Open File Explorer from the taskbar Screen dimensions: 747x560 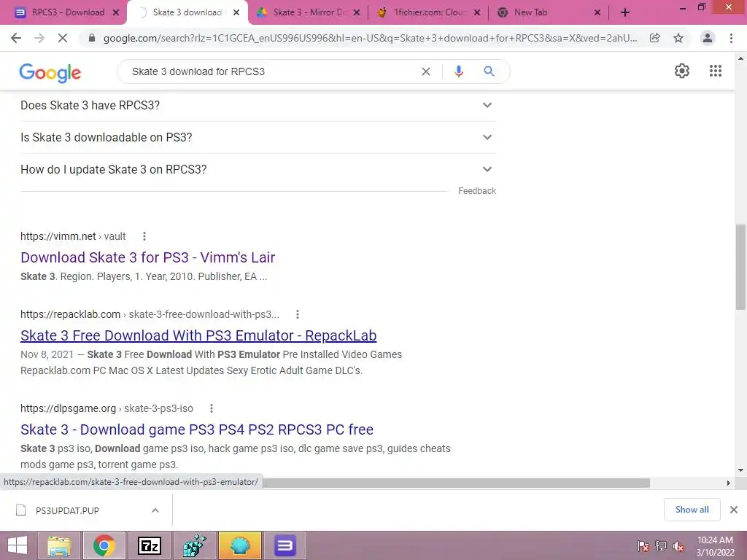pyautogui.click(x=59, y=545)
